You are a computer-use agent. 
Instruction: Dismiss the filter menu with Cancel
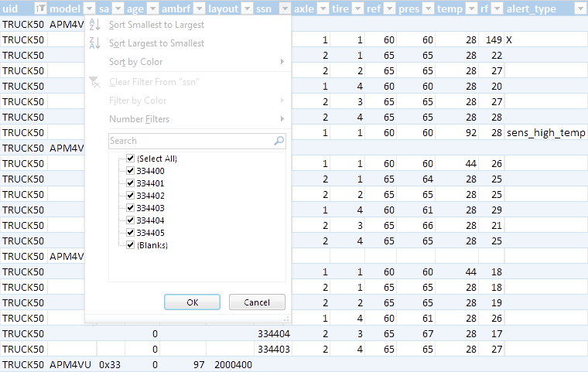click(x=257, y=302)
